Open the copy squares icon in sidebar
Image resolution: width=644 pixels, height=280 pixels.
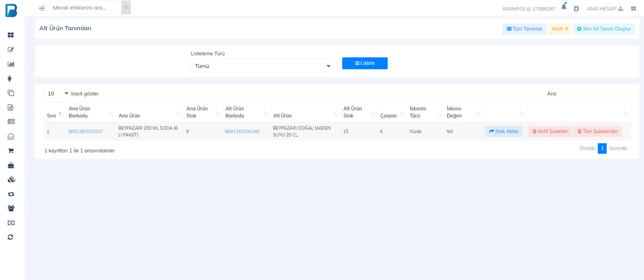pyautogui.click(x=11, y=93)
